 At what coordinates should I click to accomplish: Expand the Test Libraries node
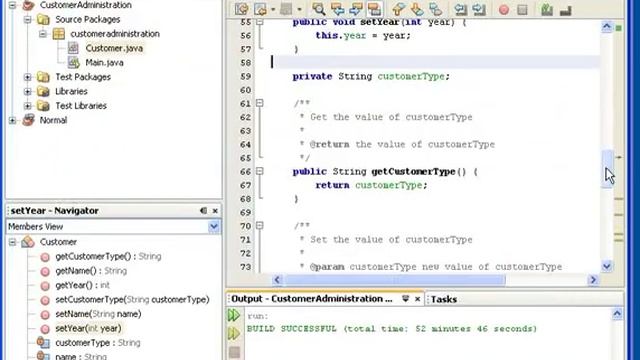27,106
